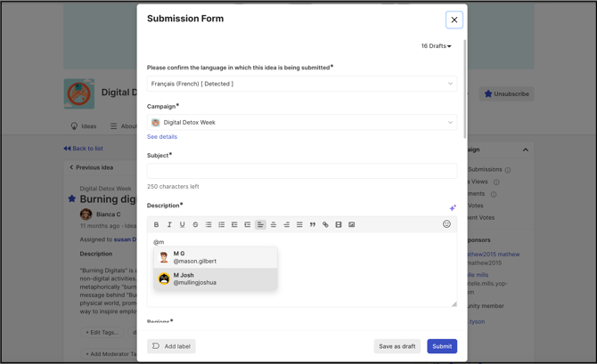Insert an image into description
Image resolution: width=597 pixels, height=364 pixels.
[351, 225]
